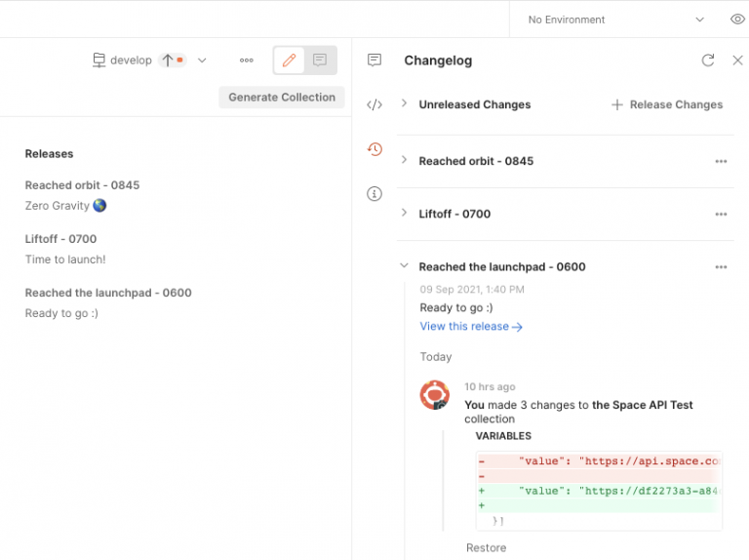This screenshot has width=749, height=560.
Task: Expand the Reached orbit - 0845 changelog entry
Action: pos(404,160)
